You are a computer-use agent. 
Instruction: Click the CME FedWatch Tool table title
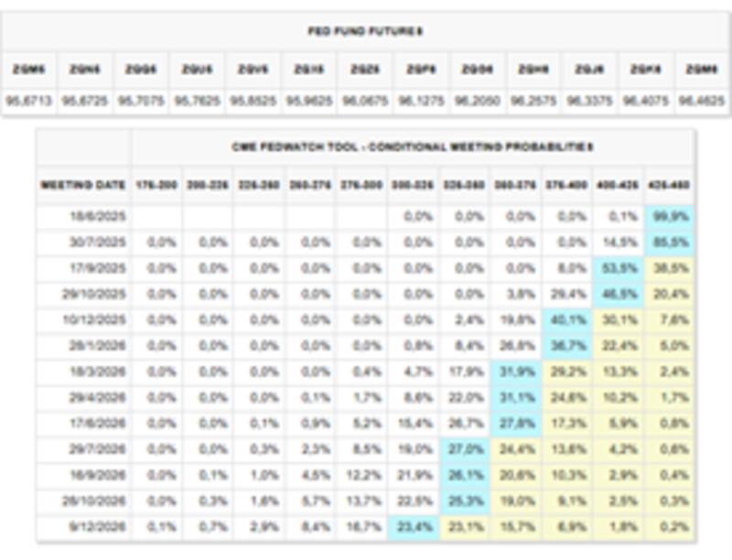point(412,146)
